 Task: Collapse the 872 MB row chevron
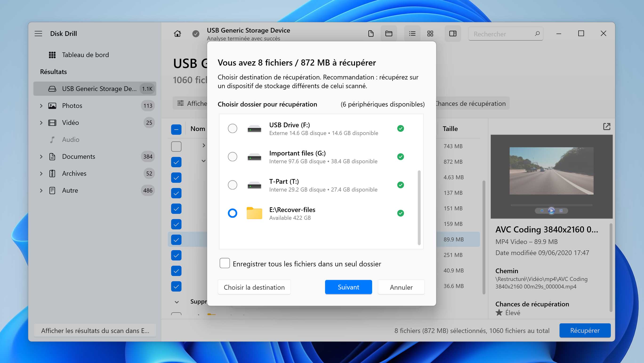point(204,161)
